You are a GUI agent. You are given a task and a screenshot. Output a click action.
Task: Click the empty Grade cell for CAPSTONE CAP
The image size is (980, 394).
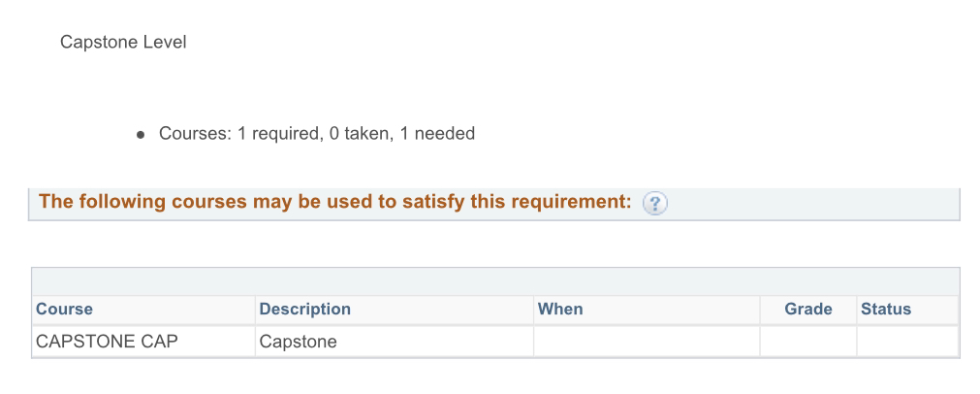click(808, 342)
